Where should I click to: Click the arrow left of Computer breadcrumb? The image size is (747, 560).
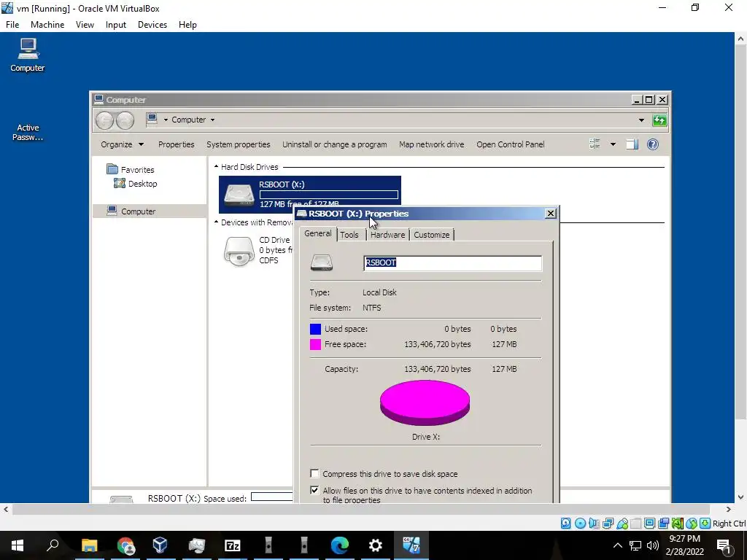pyautogui.click(x=166, y=120)
